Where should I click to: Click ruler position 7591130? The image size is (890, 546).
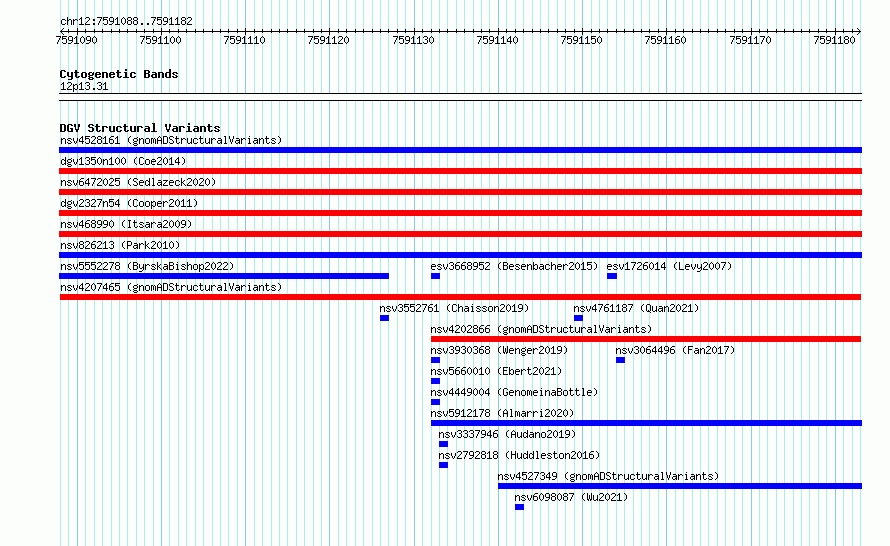413,40
